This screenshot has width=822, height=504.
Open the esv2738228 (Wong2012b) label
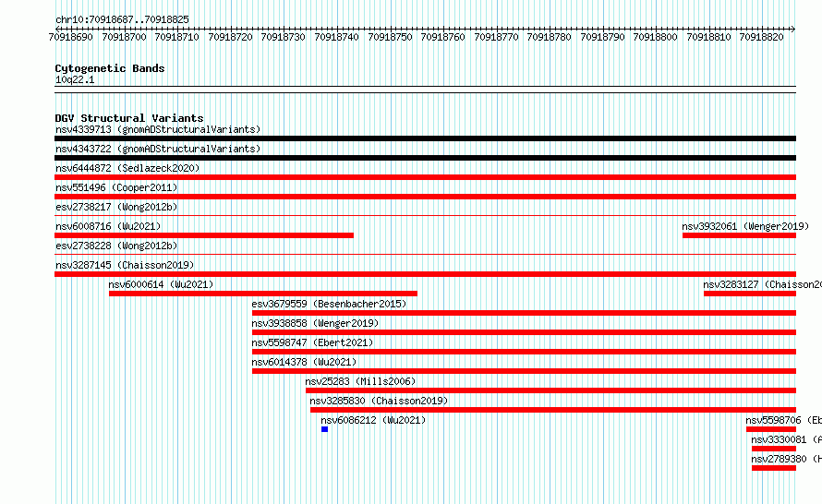[x=116, y=246]
